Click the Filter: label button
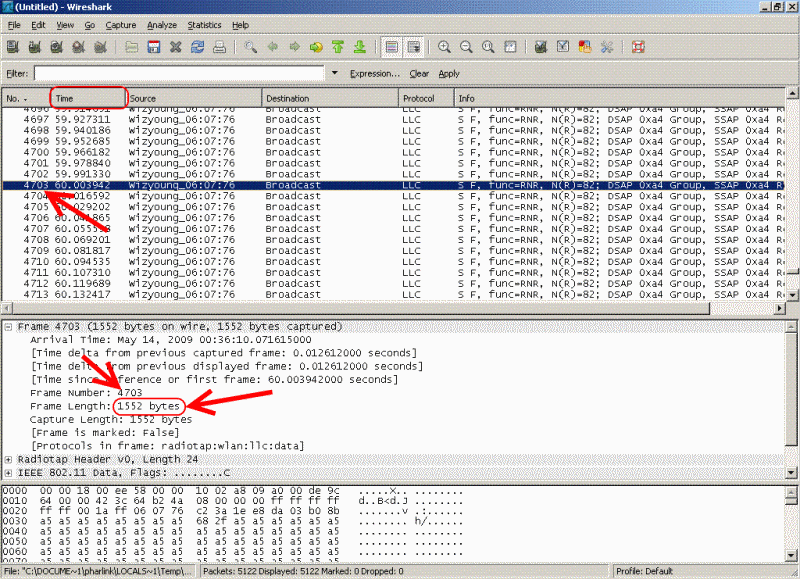The height and width of the screenshot is (579, 800). click(x=17, y=73)
